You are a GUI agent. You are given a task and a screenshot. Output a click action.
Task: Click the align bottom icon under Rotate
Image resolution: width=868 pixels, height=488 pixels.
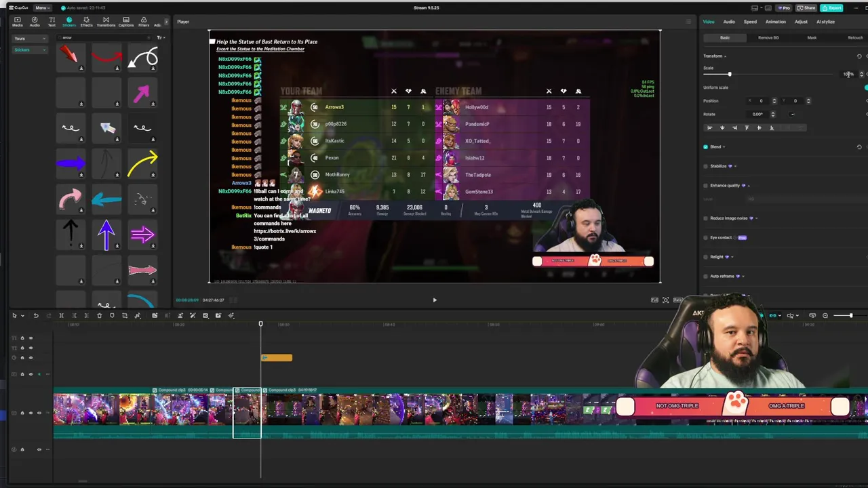coord(771,127)
